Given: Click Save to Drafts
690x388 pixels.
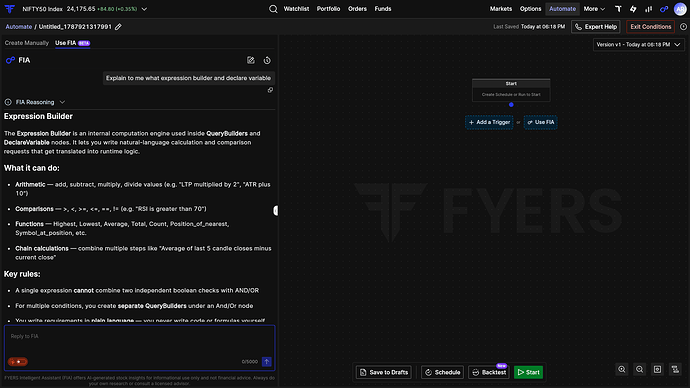Looking at the screenshot, I should pos(383,372).
